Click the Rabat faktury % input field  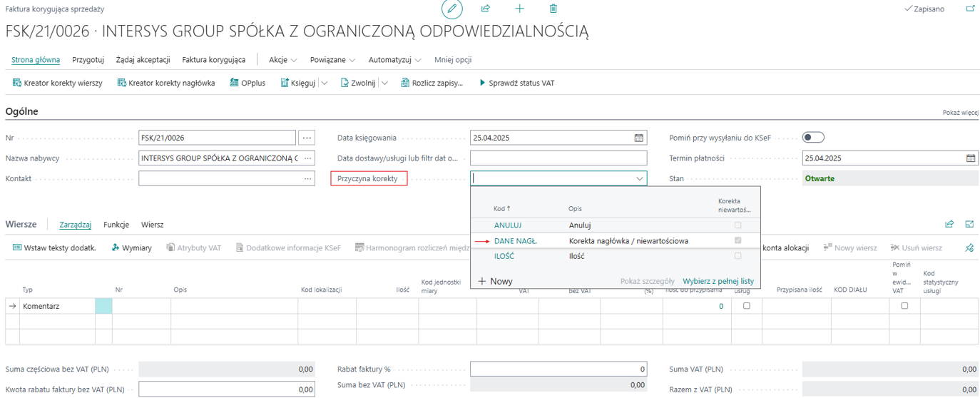pyautogui.click(x=558, y=369)
